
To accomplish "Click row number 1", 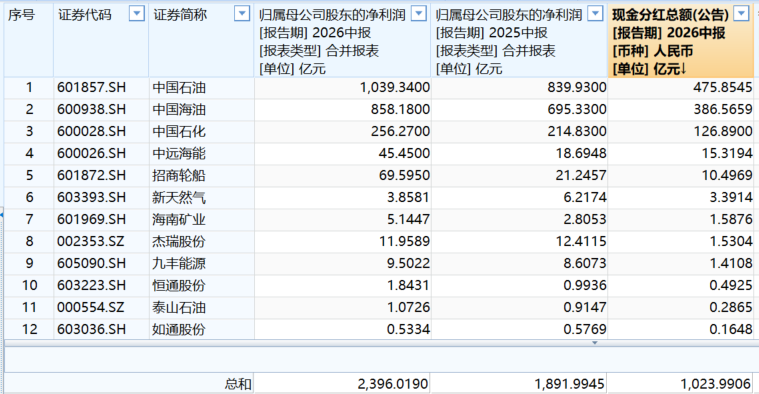I will [x=29, y=87].
